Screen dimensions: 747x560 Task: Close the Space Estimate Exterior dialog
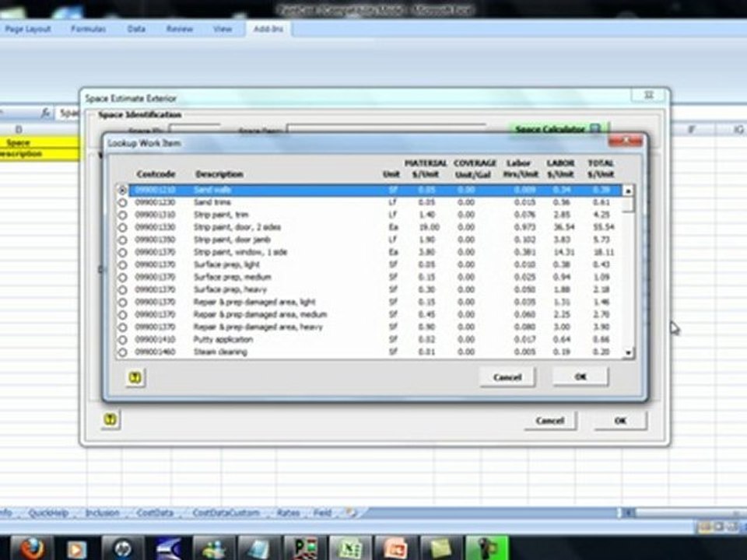click(649, 95)
